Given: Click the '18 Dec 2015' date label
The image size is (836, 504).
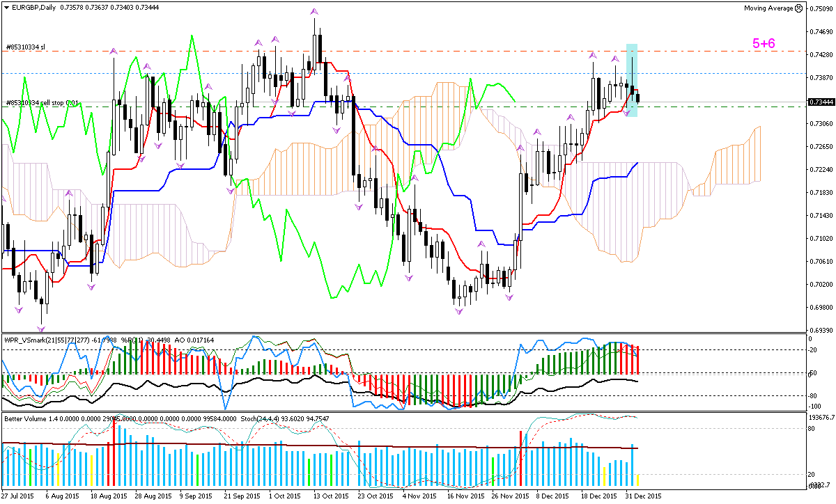Looking at the screenshot, I should 599,496.
